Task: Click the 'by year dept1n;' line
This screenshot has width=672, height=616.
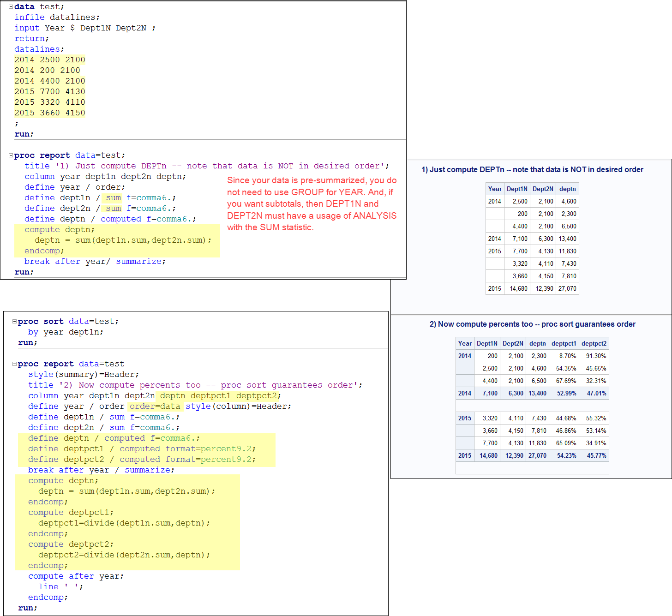Action: [66, 332]
